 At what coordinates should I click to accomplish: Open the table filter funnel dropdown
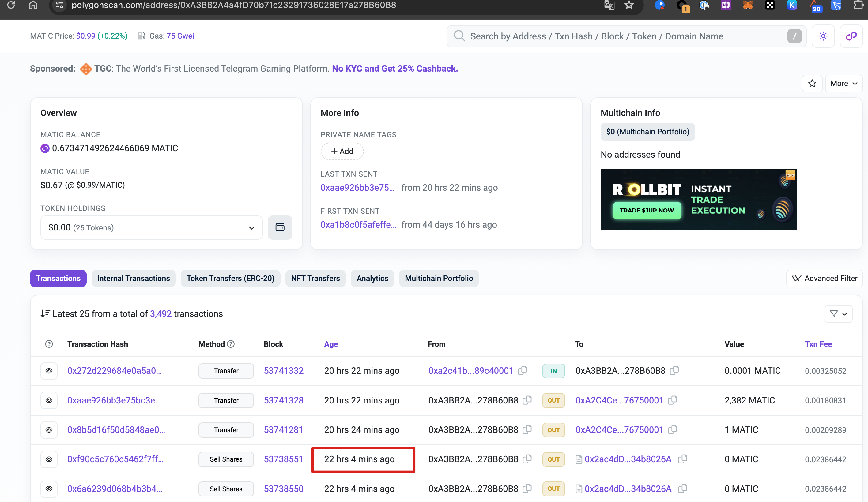[x=838, y=314]
